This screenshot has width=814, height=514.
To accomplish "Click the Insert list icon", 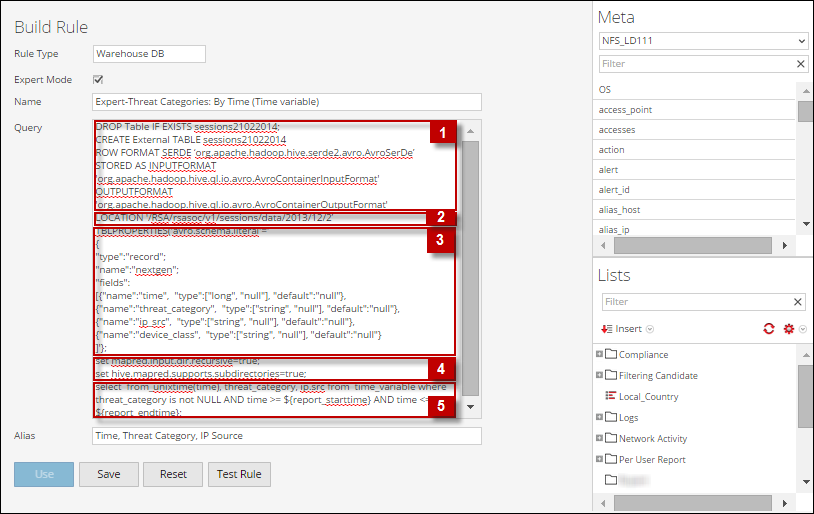I will point(606,329).
